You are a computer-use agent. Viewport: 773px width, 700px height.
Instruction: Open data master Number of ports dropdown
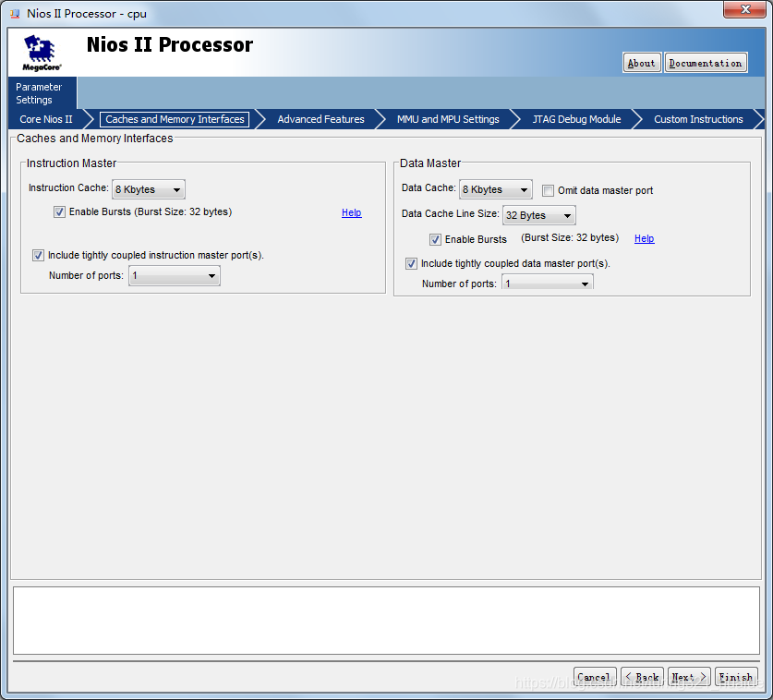click(548, 284)
